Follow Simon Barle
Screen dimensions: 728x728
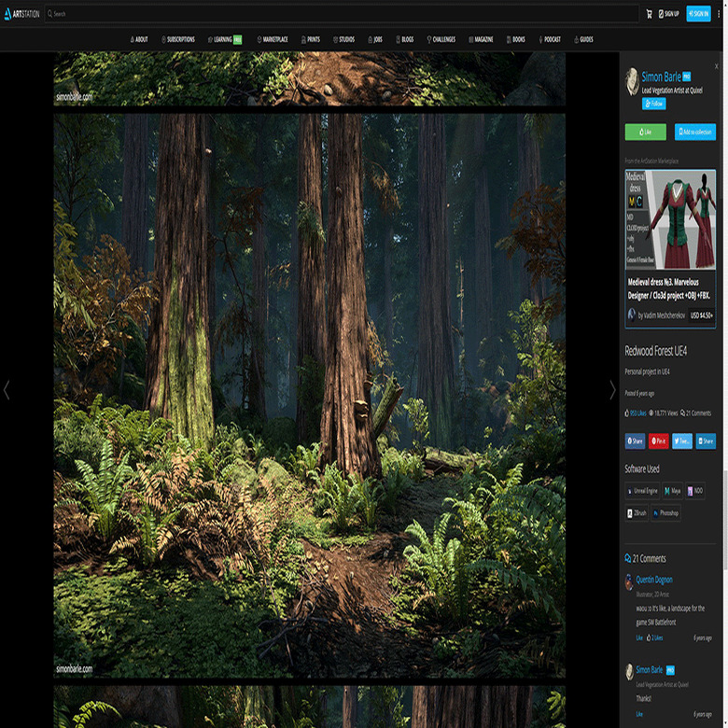653,104
